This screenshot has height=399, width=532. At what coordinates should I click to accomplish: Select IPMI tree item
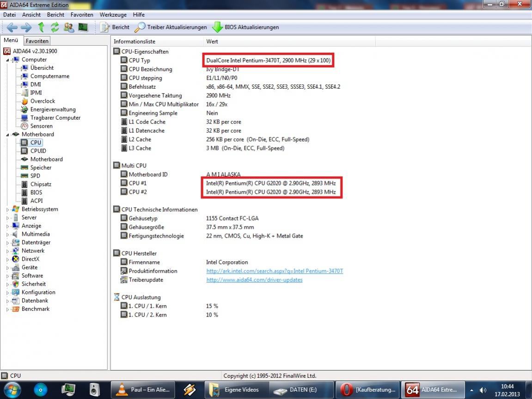pos(36,92)
